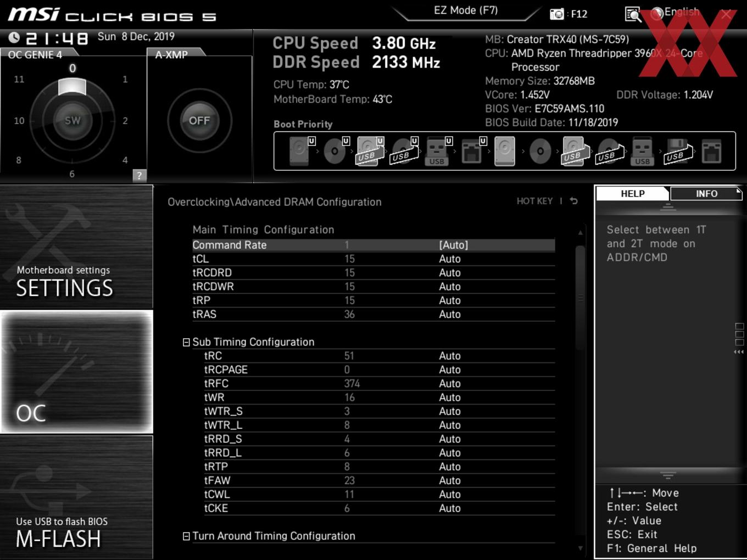
Task: Go back using the arrow beside HOT KEY
Action: [x=573, y=201]
